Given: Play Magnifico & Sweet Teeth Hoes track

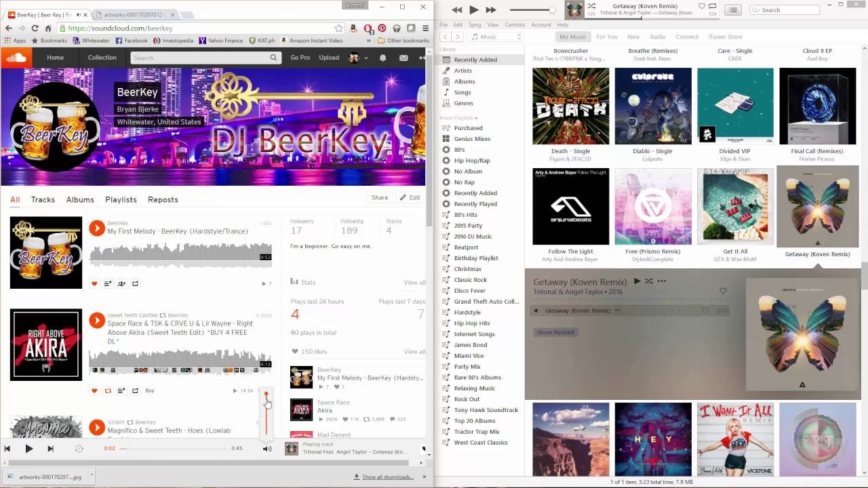Looking at the screenshot, I should tap(97, 428).
